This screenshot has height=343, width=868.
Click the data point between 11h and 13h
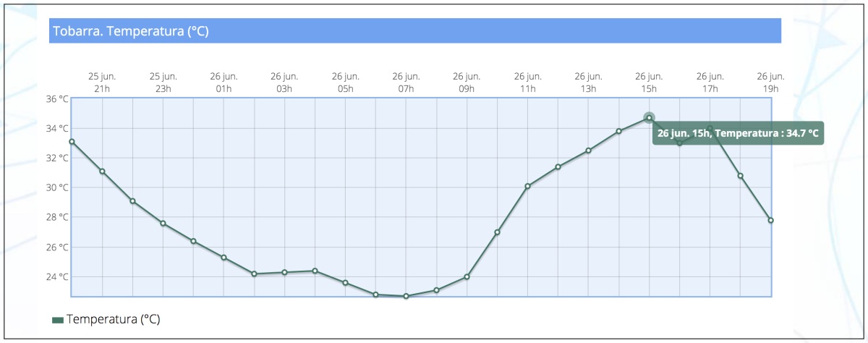[558, 166]
